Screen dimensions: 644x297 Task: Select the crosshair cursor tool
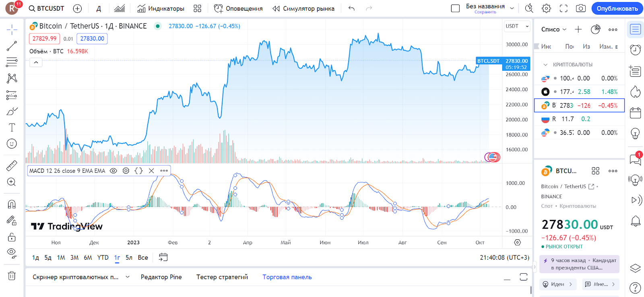12,29
